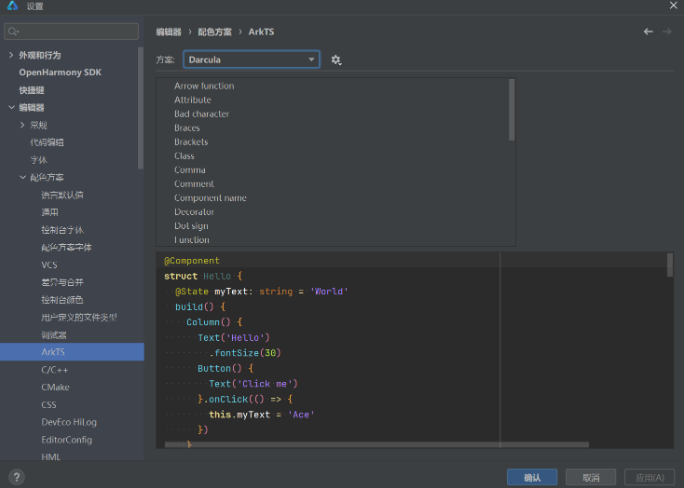This screenshot has height=488, width=684.
Task: Select 控制台字体 in the sidebar
Action: pos(62,230)
